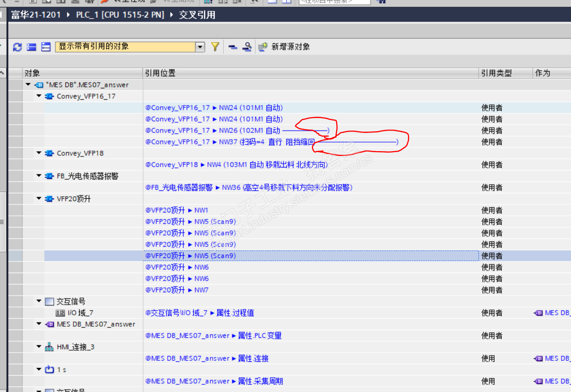Viewport: 571px width, 392px height.
Task: Click the tag icon in the 属性.连接 row's 作为 column
Action: 538,358
